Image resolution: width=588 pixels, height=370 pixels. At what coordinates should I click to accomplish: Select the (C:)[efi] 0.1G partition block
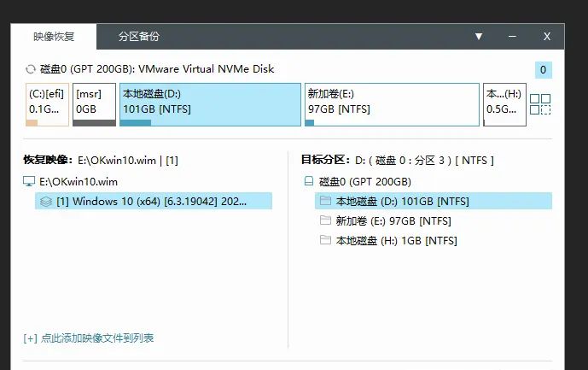(47, 104)
